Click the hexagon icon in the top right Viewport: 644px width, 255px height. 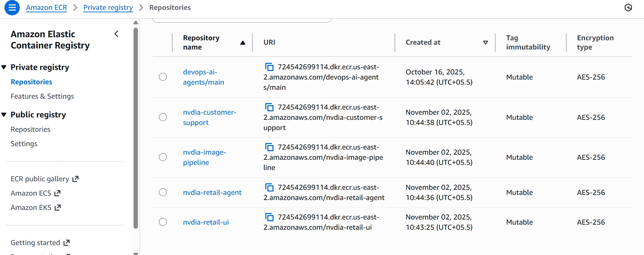click(x=628, y=8)
